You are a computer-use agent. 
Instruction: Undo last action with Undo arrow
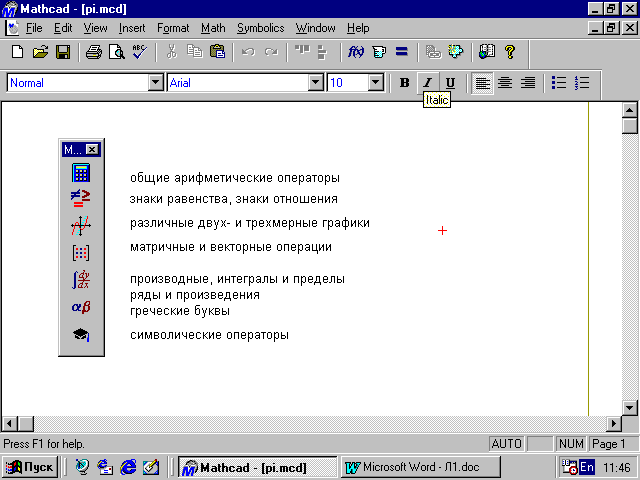[248, 52]
